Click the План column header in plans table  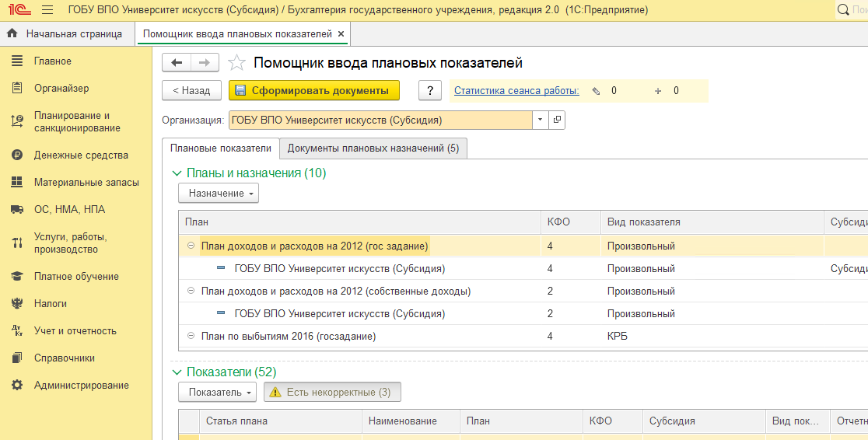click(359, 222)
